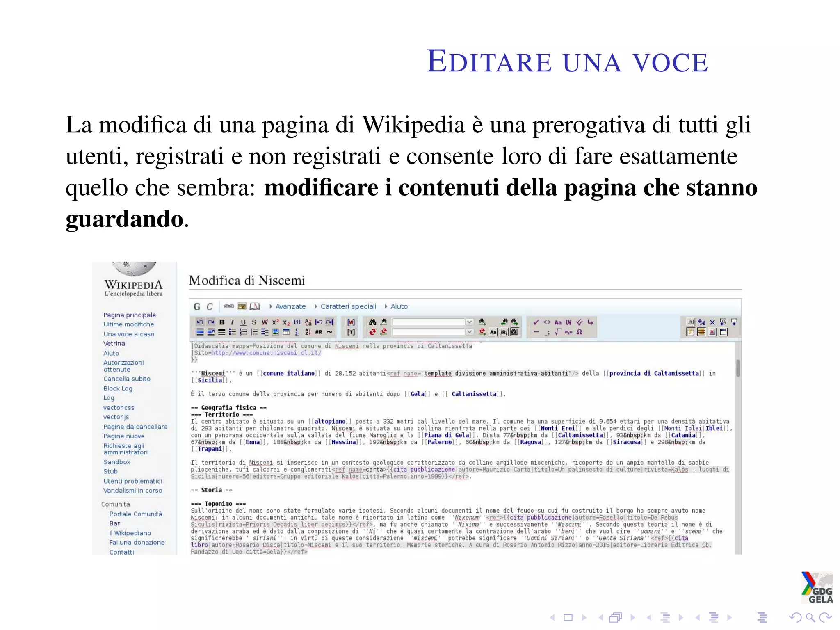Click the beamer slide rectangle navigation icon
The height and width of the screenshot is (630, 840).
click(568, 617)
